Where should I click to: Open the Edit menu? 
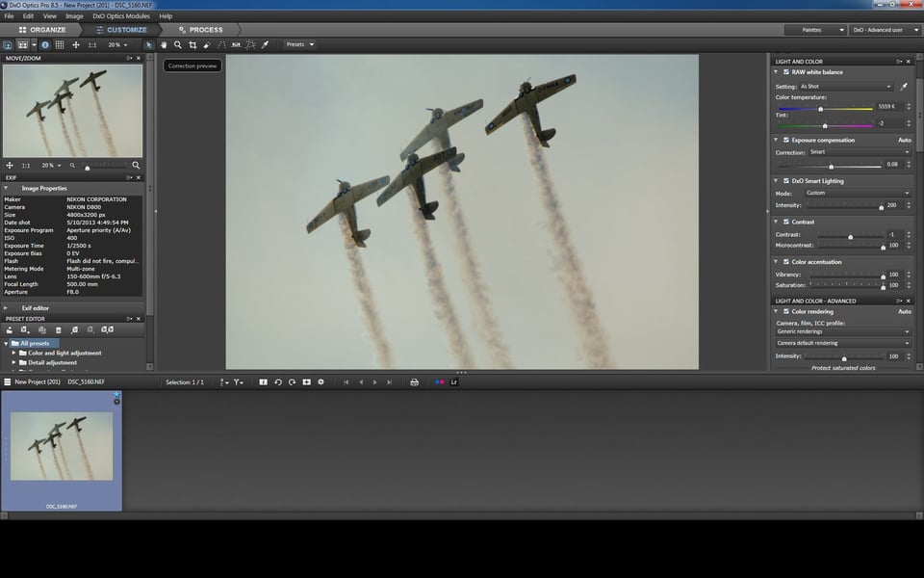coord(28,16)
